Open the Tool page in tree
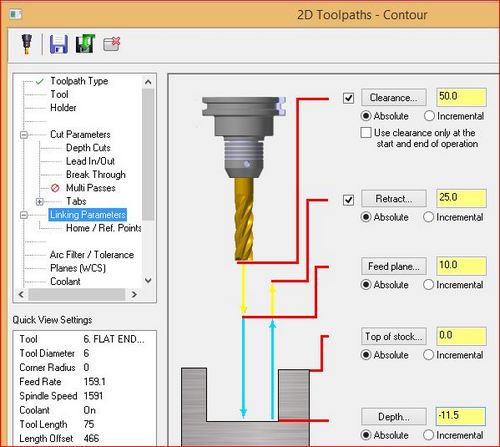Viewport: 500px width, 447px height. pyautogui.click(x=59, y=94)
